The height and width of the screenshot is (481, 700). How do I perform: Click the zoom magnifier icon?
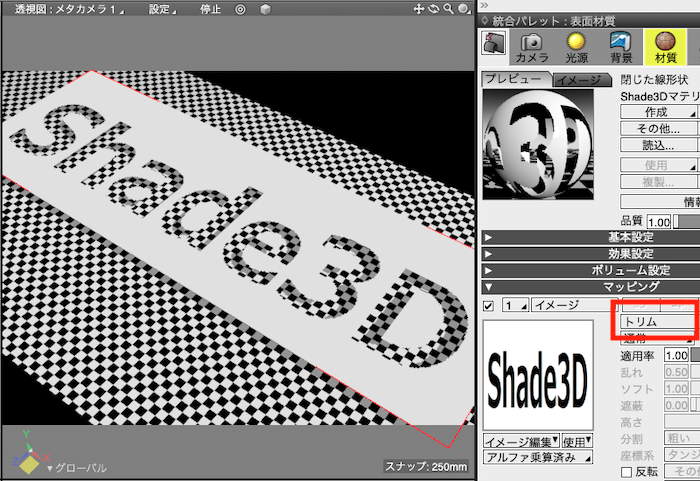pyautogui.click(x=448, y=8)
